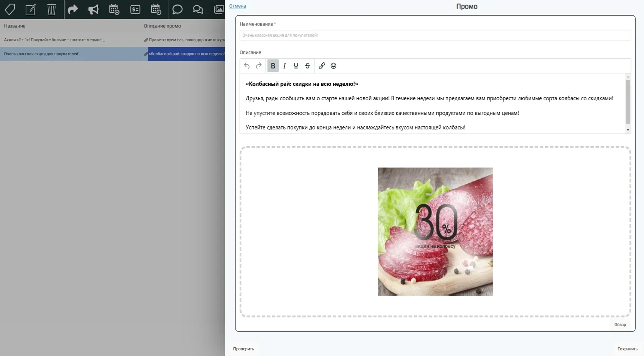Click the 'Название' column header
The height and width of the screenshot is (356, 644).
[15, 26]
